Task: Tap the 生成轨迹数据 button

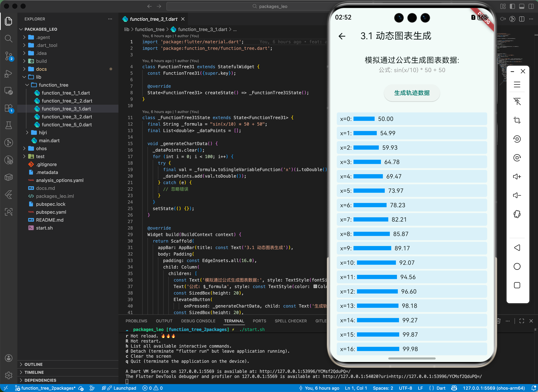Action: point(412,93)
